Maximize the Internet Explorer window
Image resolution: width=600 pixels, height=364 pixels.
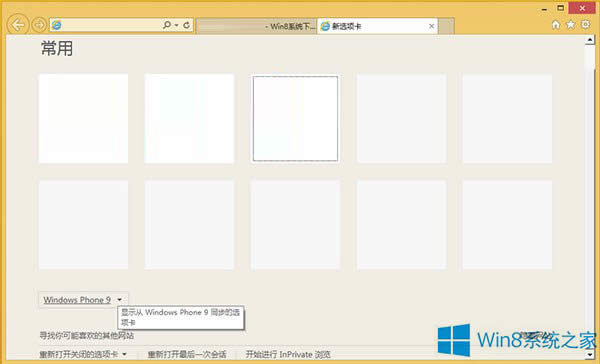pyautogui.click(x=560, y=8)
